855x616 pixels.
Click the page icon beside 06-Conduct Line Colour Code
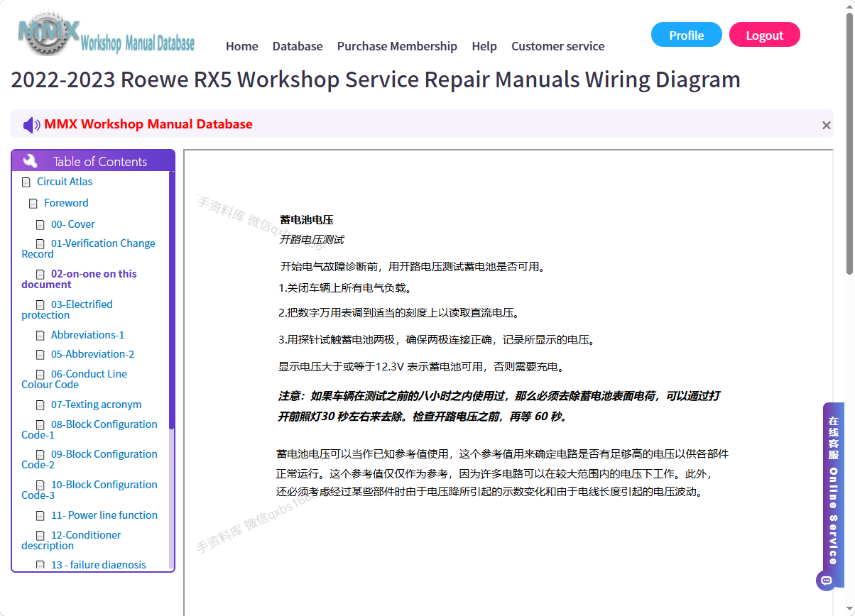[40, 375]
